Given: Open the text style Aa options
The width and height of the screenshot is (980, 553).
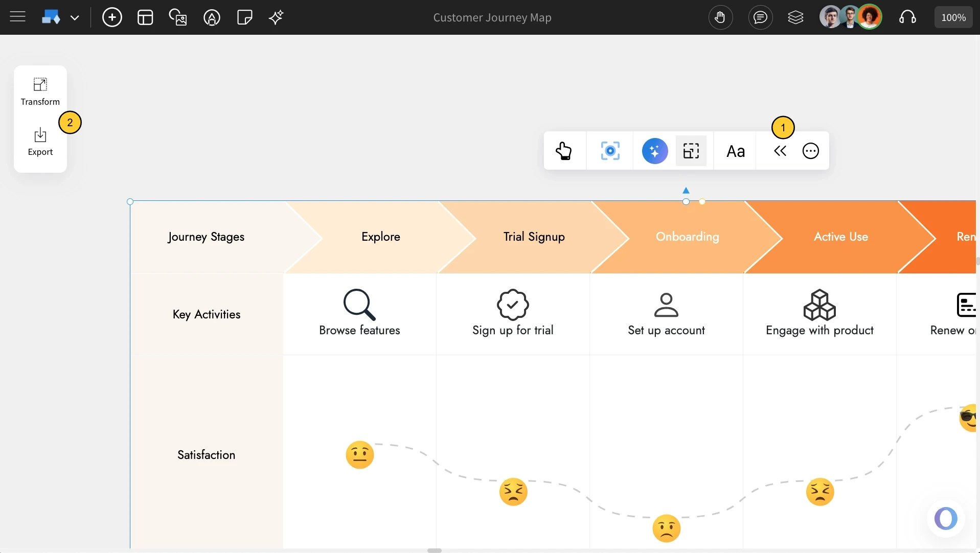Looking at the screenshot, I should (x=736, y=151).
